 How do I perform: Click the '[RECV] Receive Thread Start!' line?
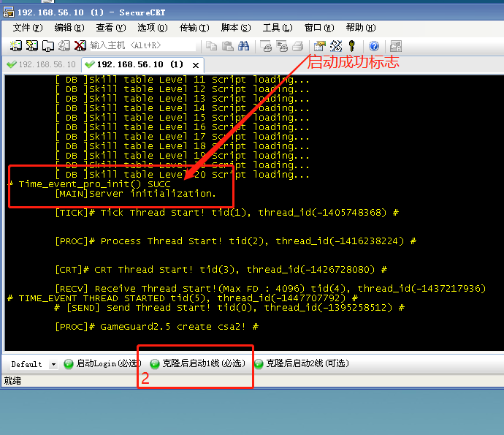click(270, 289)
